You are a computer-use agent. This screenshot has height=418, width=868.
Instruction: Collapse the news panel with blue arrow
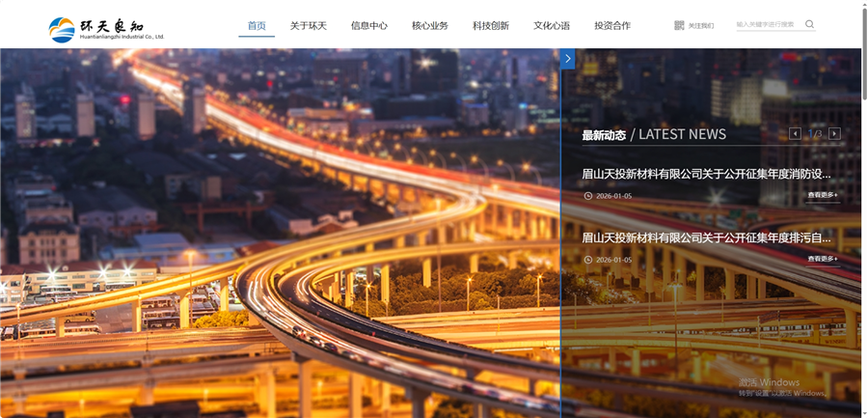567,59
